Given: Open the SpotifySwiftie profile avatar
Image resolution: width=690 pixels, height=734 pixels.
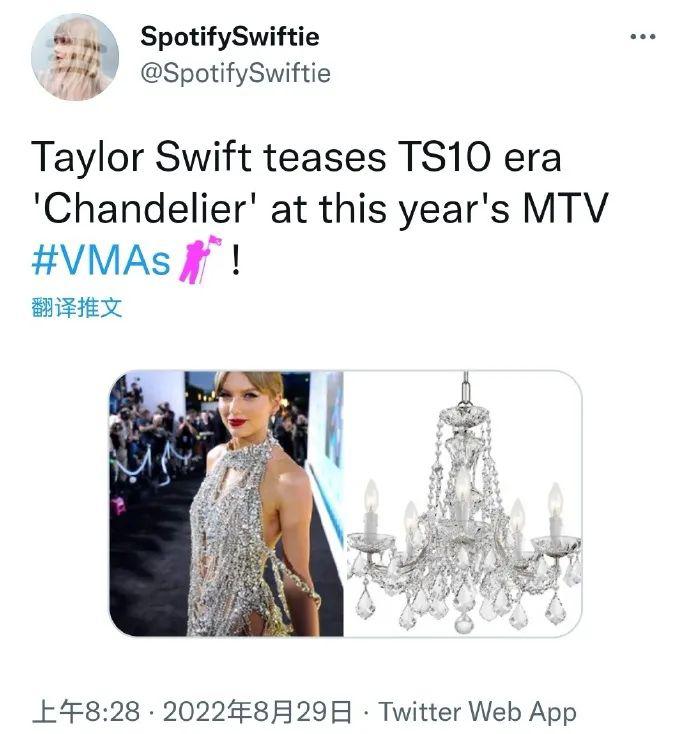Looking at the screenshot, I should point(75,57).
